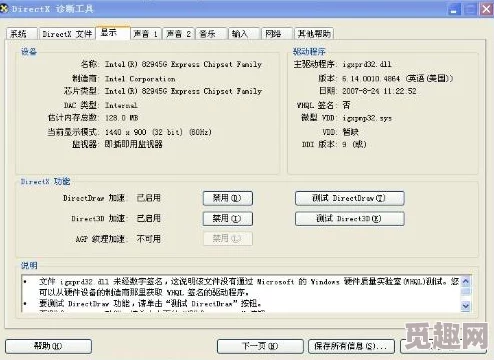Click the DAC type Internal value
This screenshot has height=360, width=494.
(x=121, y=105)
